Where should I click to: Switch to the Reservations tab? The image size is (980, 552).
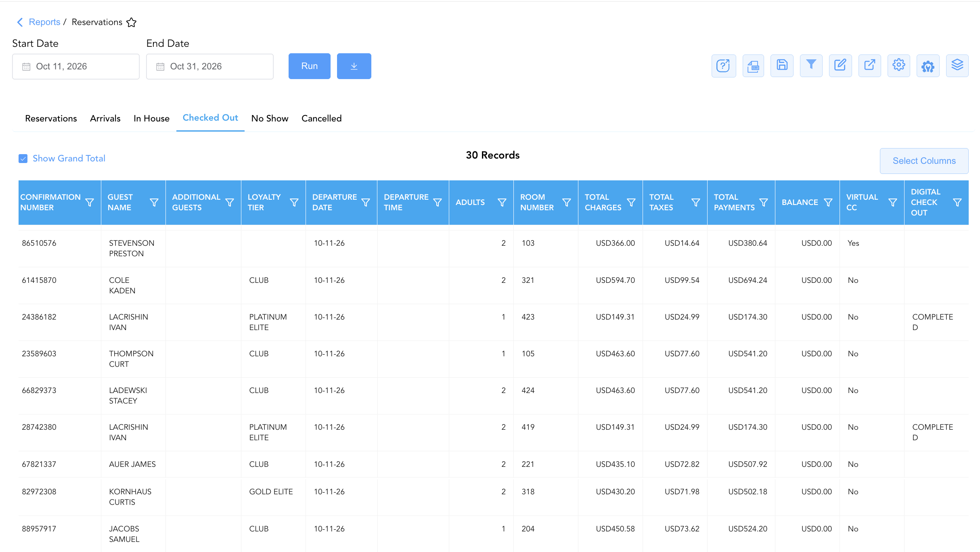pos(51,119)
